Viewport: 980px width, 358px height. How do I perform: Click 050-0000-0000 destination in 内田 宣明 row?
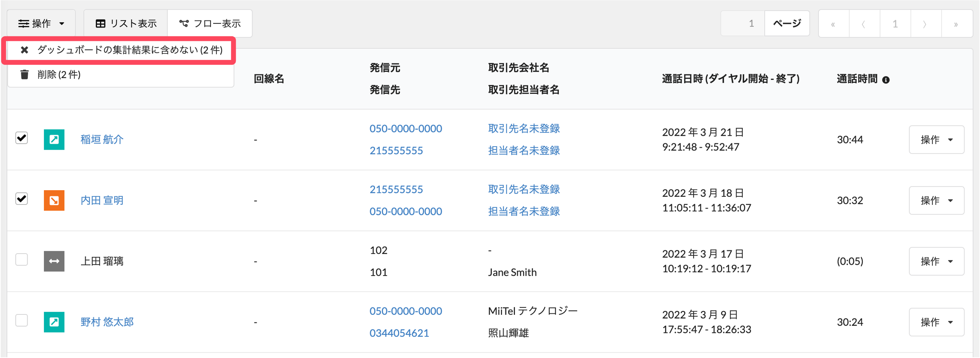tap(405, 211)
